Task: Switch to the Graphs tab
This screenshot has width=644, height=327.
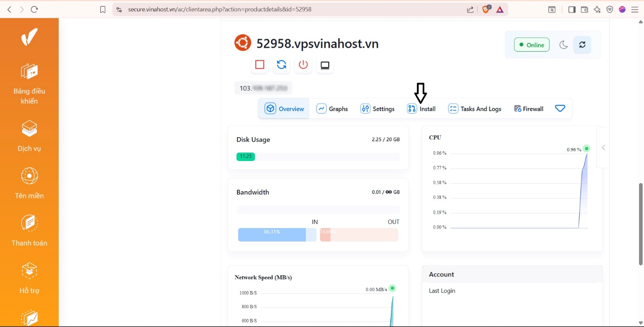Action: click(x=332, y=108)
